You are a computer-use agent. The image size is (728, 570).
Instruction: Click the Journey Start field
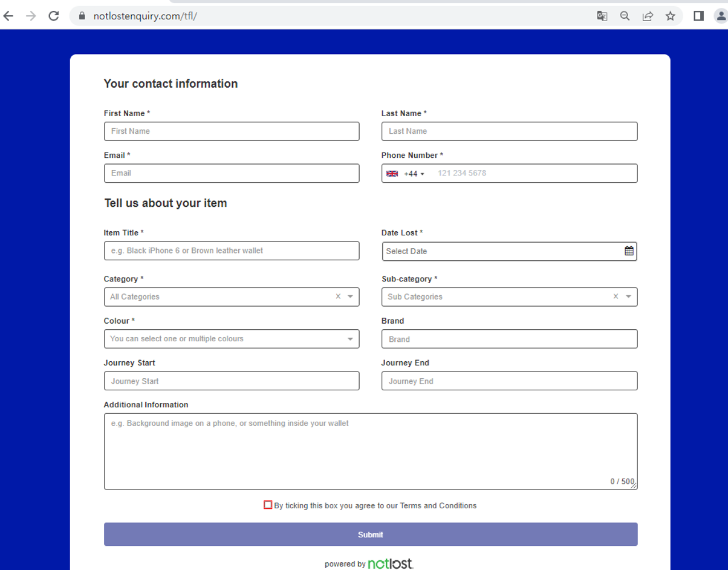click(232, 381)
